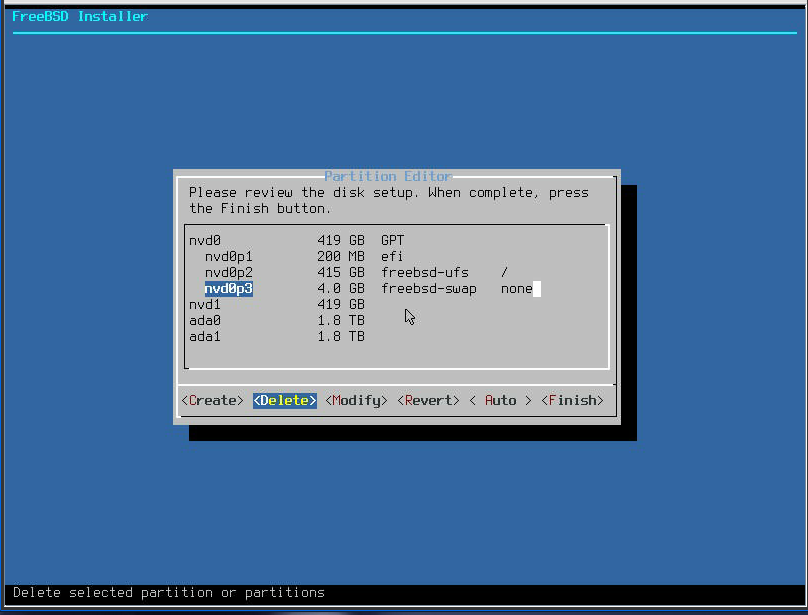Activate the Create button
Image resolution: width=808 pixels, height=615 pixels.
pos(212,401)
